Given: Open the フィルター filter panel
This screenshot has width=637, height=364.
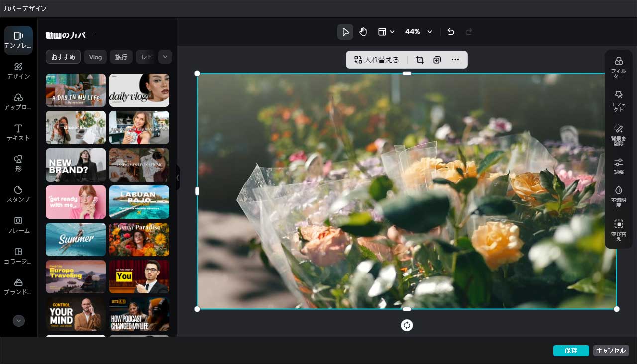Looking at the screenshot, I should (x=619, y=67).
